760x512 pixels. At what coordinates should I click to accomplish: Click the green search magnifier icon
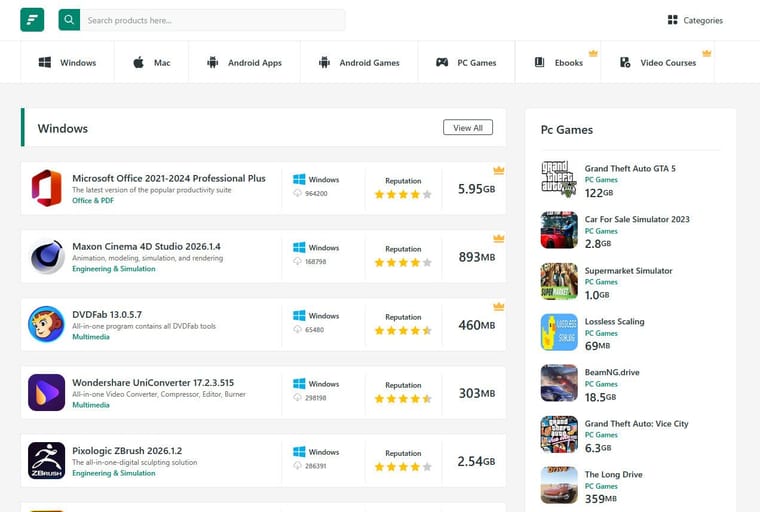click(x=69, y=20)
